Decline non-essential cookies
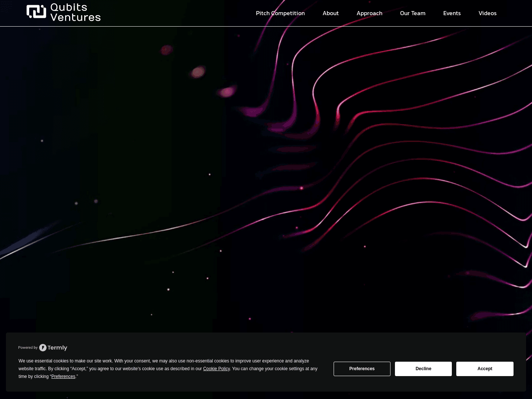 [x=423, y=369]
